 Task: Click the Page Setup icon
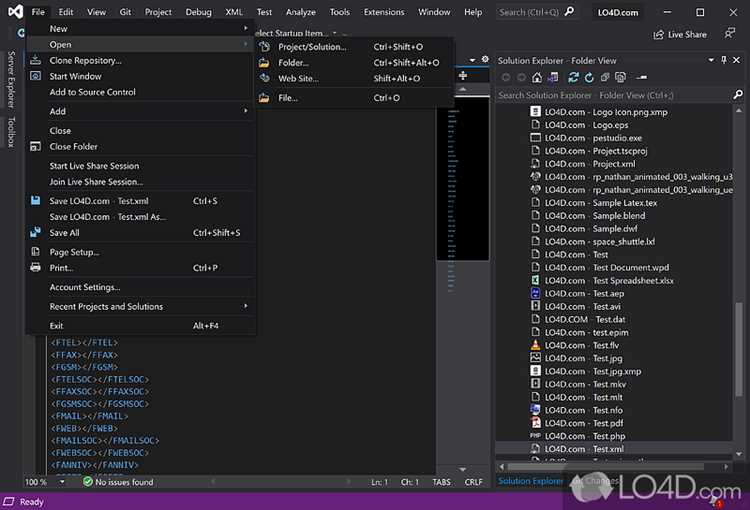click(35, 252)
